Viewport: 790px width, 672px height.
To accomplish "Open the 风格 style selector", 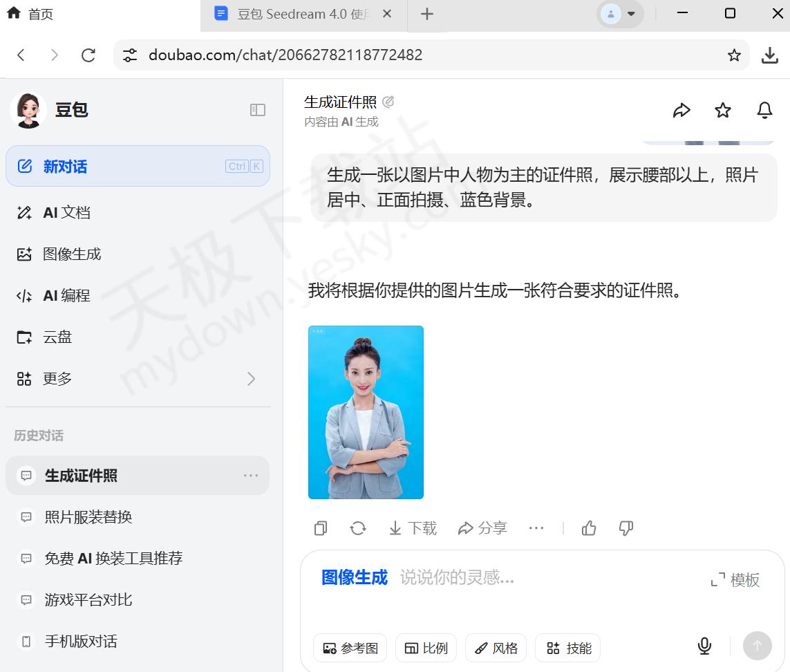I will pyautogui.click(x=496, y=648).
